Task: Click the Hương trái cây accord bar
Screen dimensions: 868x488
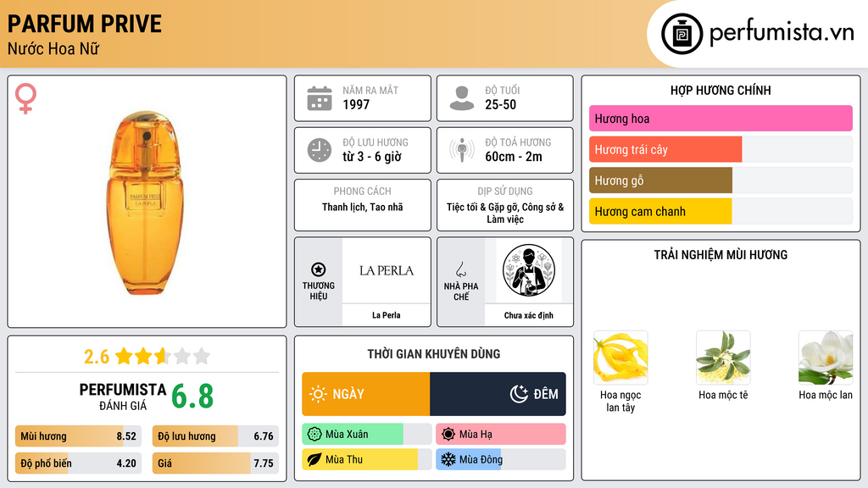Action: click(x=721, y=149)
